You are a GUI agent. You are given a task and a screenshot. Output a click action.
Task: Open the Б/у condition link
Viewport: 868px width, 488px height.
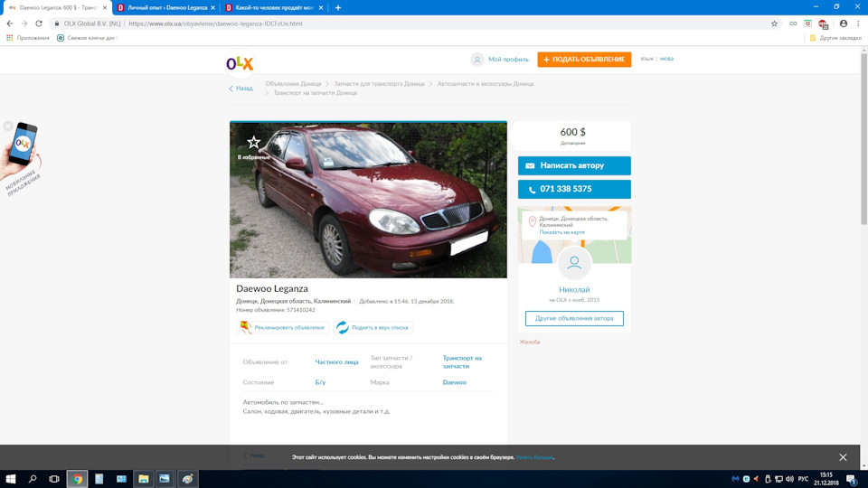[x=320, y=382]
